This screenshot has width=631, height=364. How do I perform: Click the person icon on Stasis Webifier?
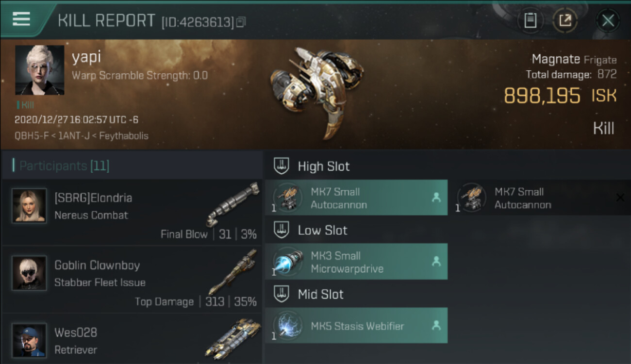[436, 326]
